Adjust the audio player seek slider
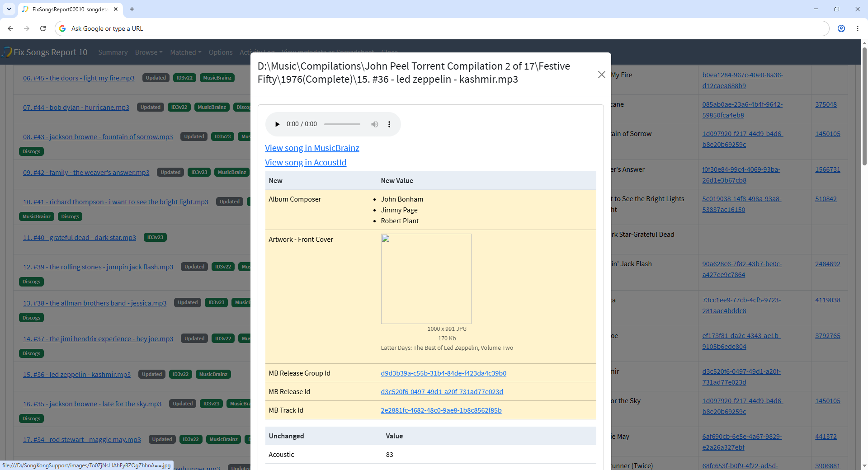 (x=342, y=124)
